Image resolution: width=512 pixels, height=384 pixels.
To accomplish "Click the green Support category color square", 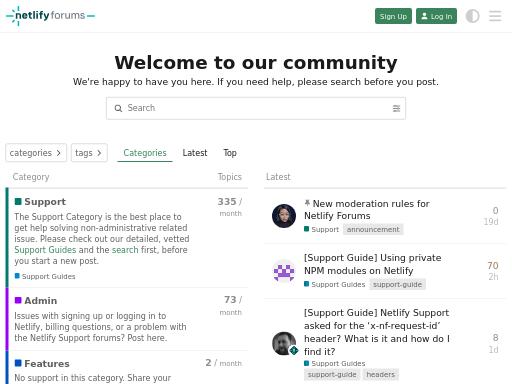I will (x=18, y=201).
